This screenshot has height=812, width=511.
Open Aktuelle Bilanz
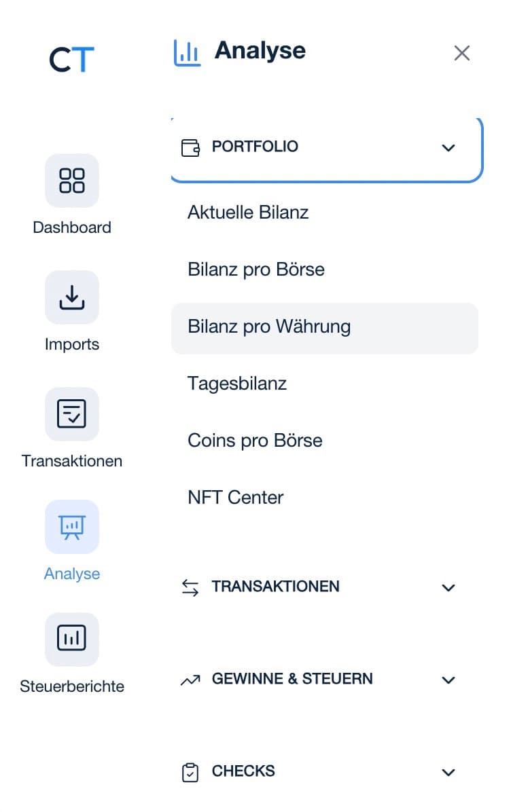coord(248,213)
